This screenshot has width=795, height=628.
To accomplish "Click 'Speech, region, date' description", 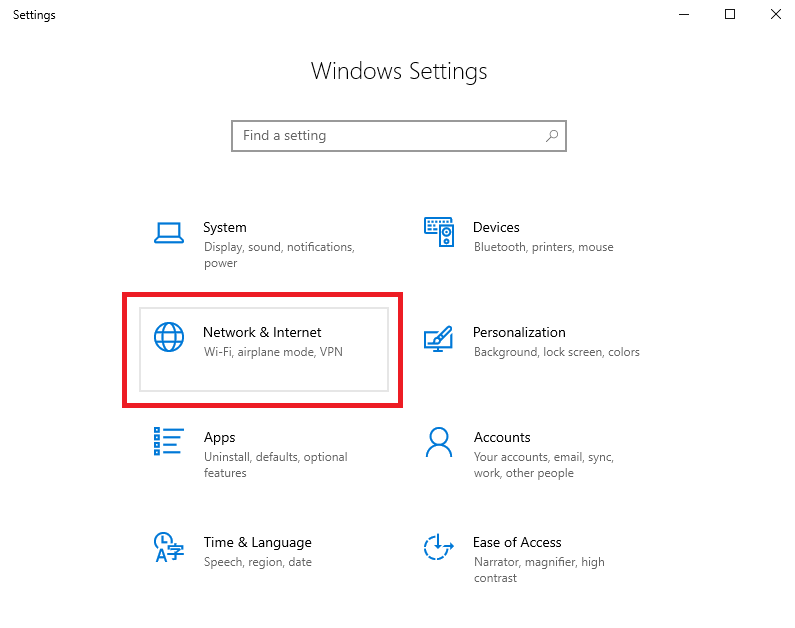I will click(x=258, y=562).
